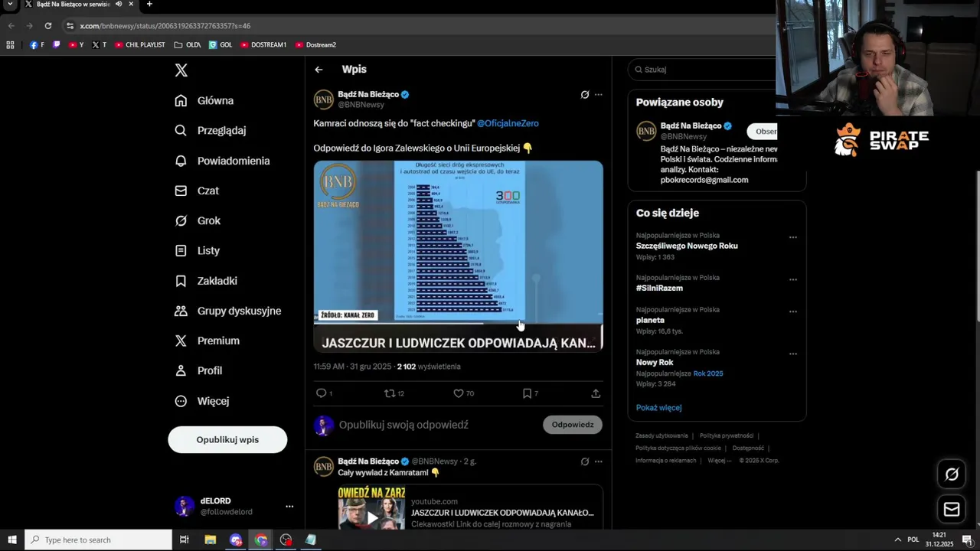Open Szczęśliwego Nowego Roku trend

pos(687,246)
